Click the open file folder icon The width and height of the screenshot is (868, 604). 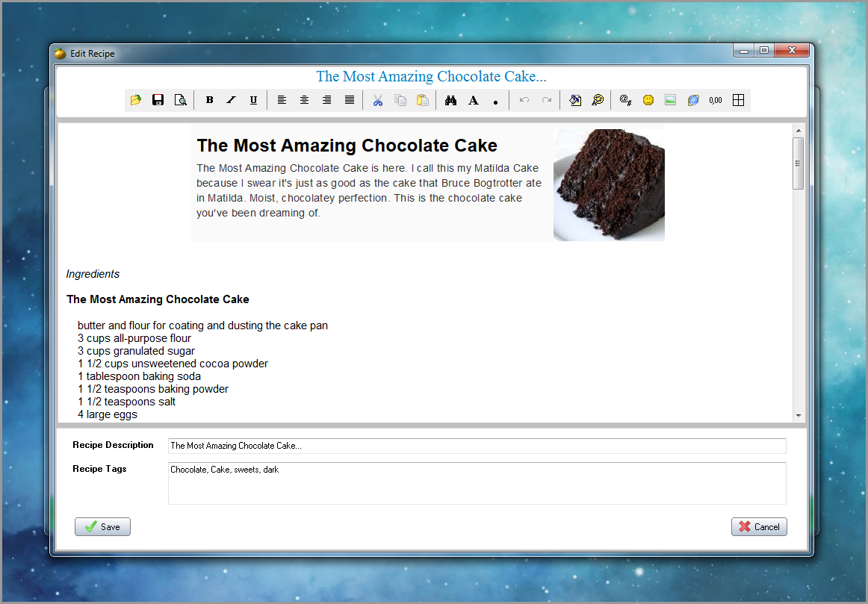click(x=135, y=100)
